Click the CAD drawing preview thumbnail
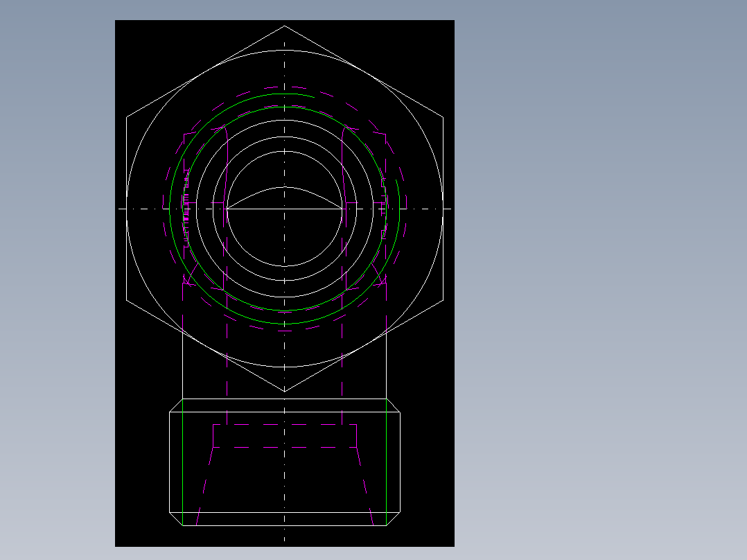Image resolution: width=747 pixels, height=560 pixels. pos(284,283)
